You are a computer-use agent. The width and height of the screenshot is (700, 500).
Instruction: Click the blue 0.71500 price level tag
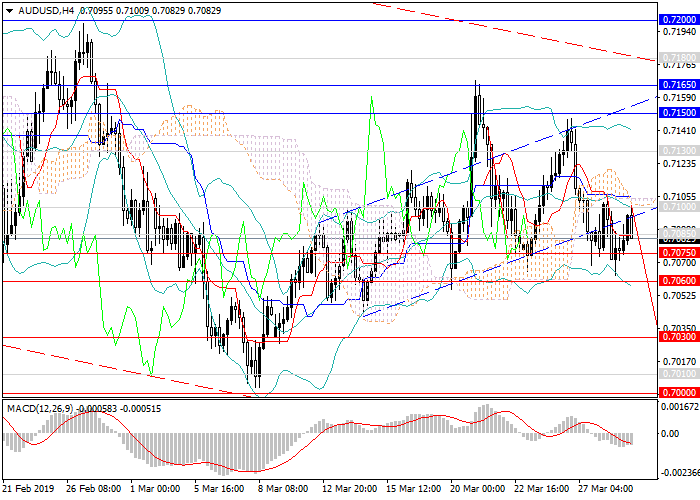coord(677,114)
